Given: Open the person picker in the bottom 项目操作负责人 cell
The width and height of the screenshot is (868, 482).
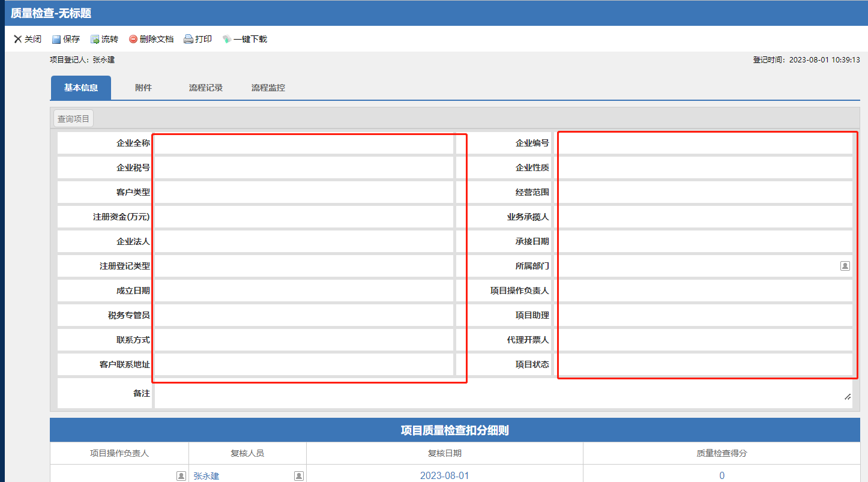Looking at the screenshot, I should point(181,476).
